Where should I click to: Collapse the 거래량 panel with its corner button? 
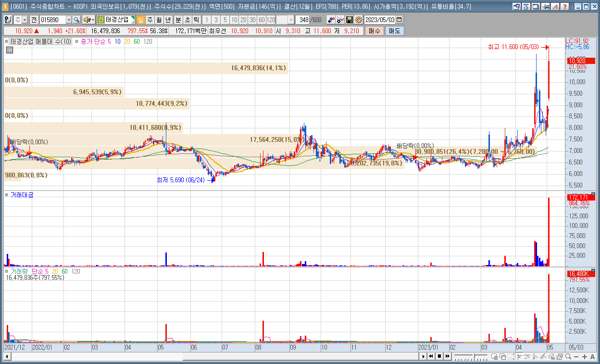[593, 271]
